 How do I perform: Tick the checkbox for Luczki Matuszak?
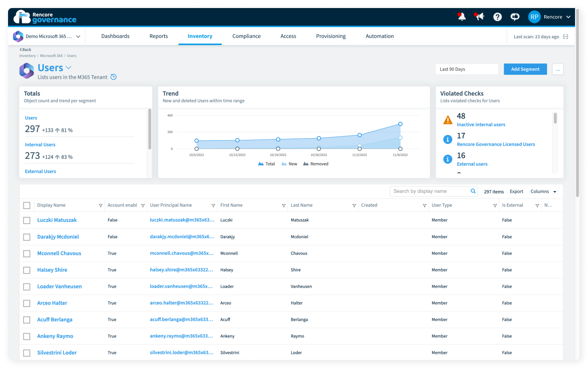pyautogui.click(x=27, y=221)
